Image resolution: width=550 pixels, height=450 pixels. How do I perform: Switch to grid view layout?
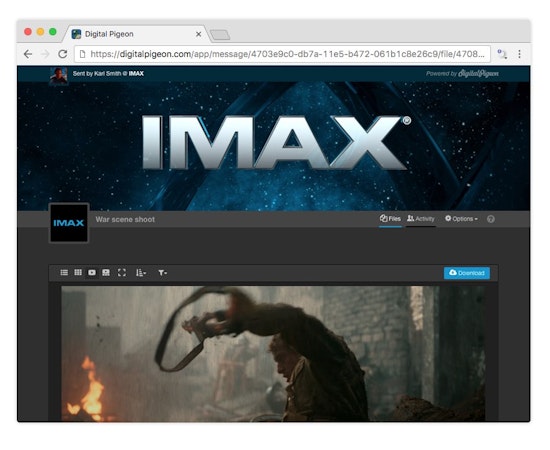(78, 273)
